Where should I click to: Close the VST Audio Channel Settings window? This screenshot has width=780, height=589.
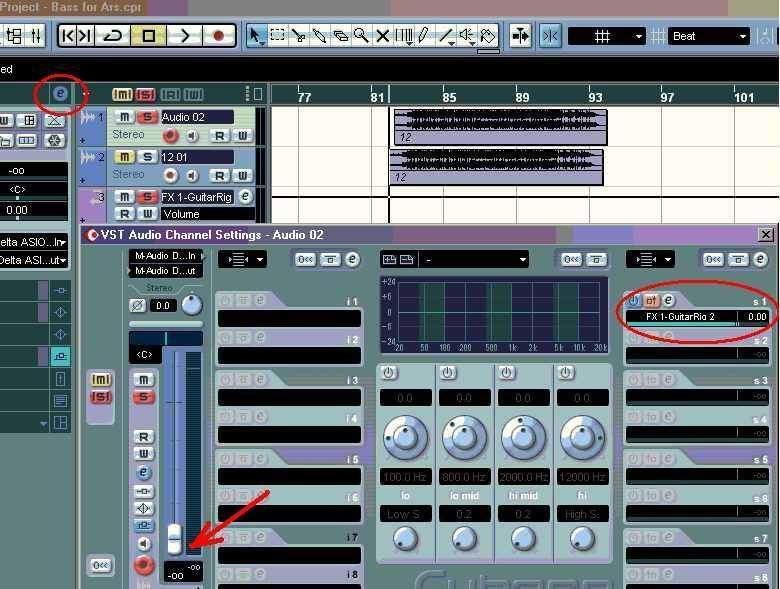tap(766, 234)
